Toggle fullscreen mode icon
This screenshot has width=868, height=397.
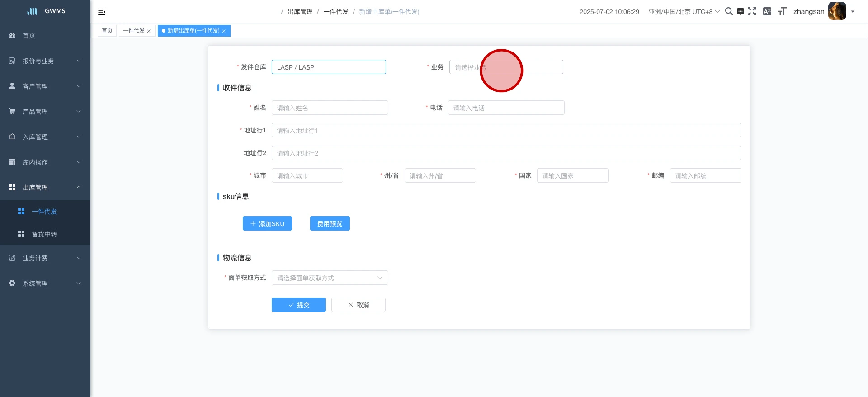click(x=752, y=11)
